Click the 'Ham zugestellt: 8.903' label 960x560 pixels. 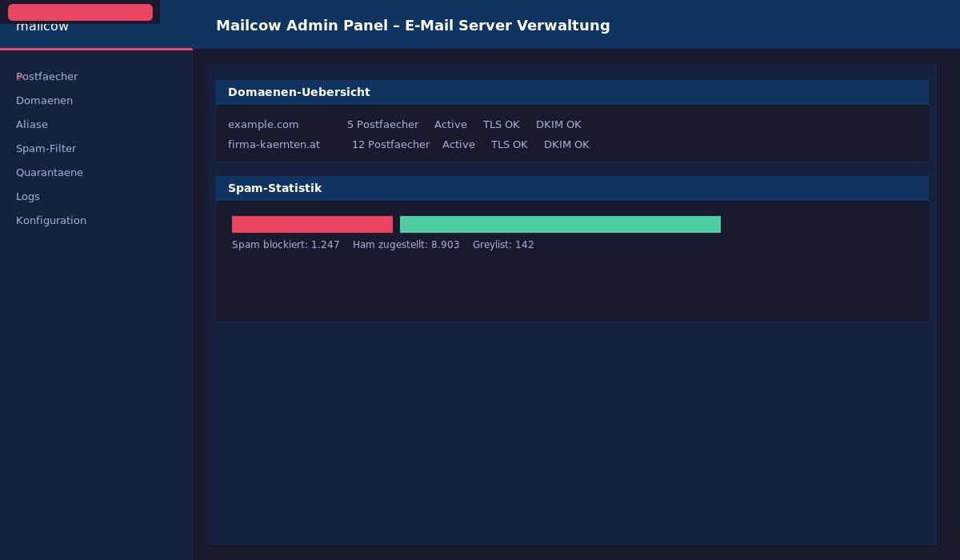click(406, 245)
